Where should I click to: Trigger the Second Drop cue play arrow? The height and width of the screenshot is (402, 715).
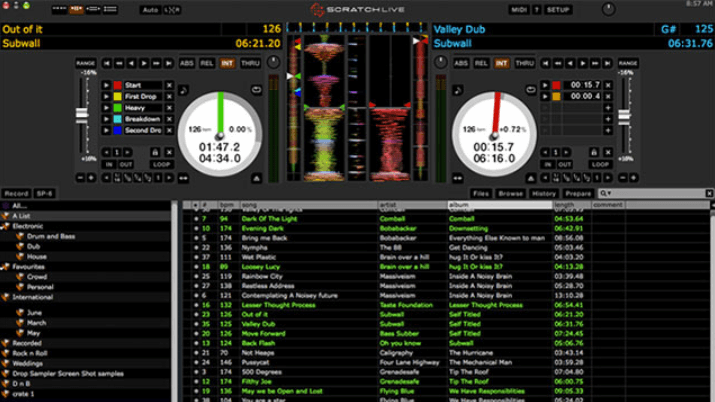(106, 130)
